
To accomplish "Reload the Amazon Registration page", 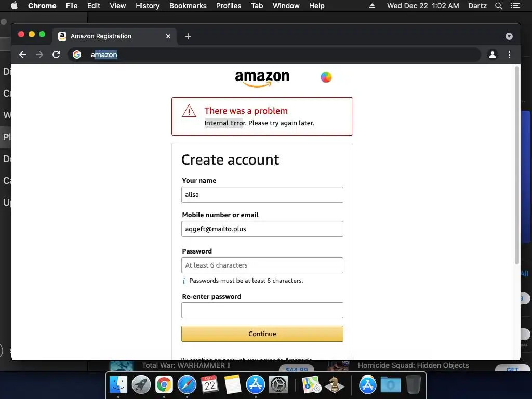I will [x=56, y=55].
